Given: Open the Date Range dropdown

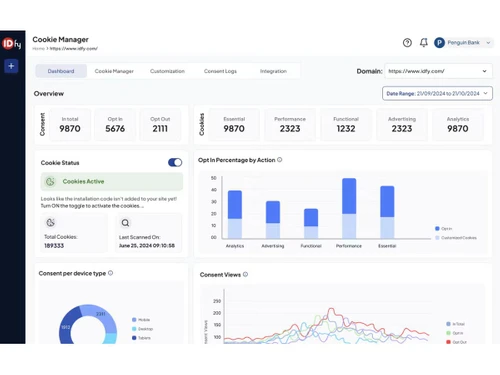Looking at the screenshot, I should pos(437,93).
